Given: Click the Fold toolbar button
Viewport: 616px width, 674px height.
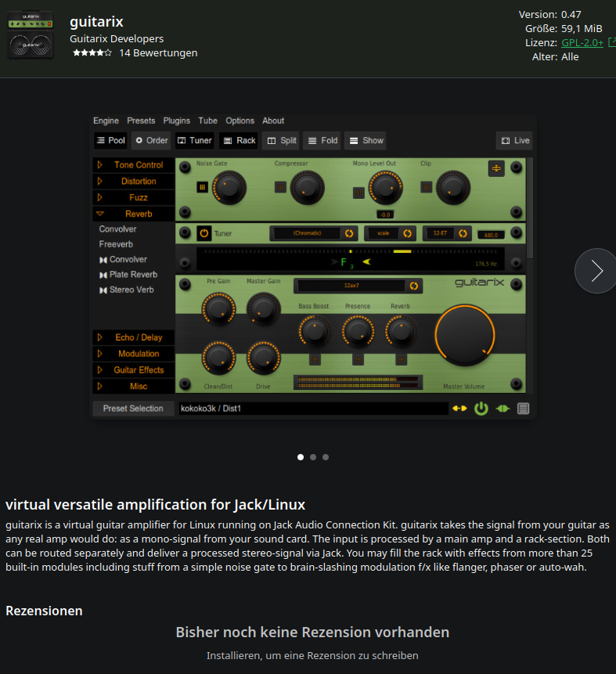Looking at the screenshot, I should tap(322, 141).
